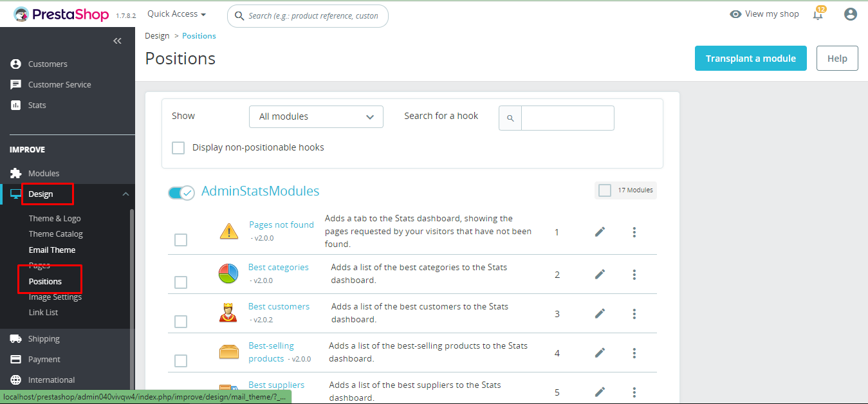Open the user profile avatar icon
This screenshot has height=404, width=868.
[851, 14]
